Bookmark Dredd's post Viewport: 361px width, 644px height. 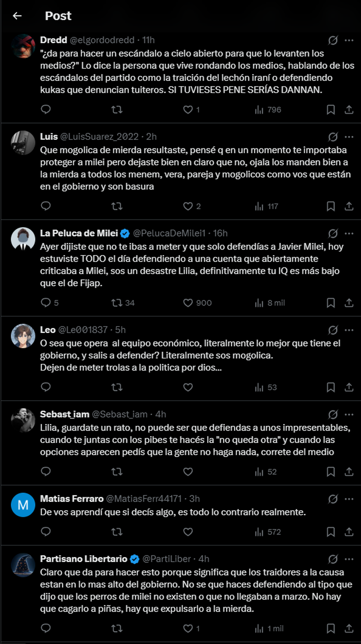331,109
